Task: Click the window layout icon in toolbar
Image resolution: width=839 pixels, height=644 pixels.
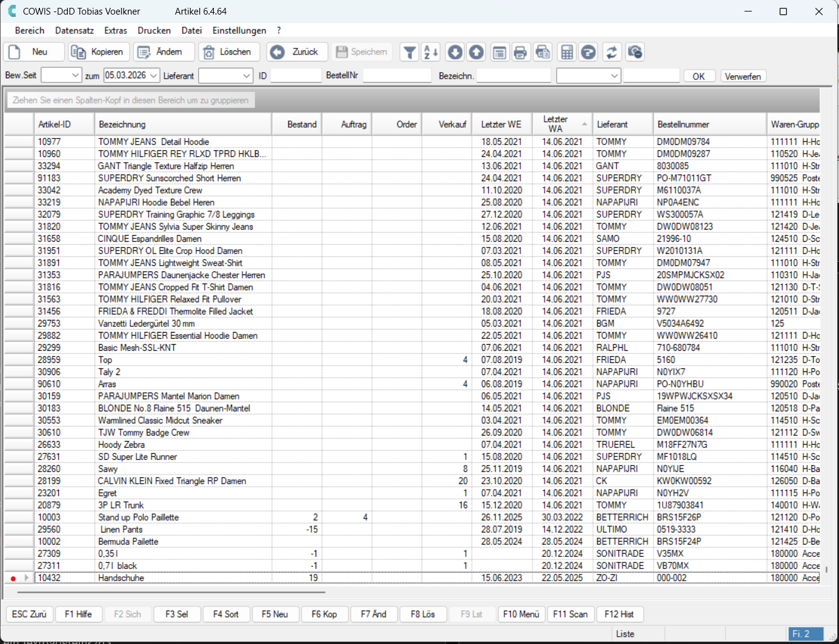Action: (x=499, y=52)
